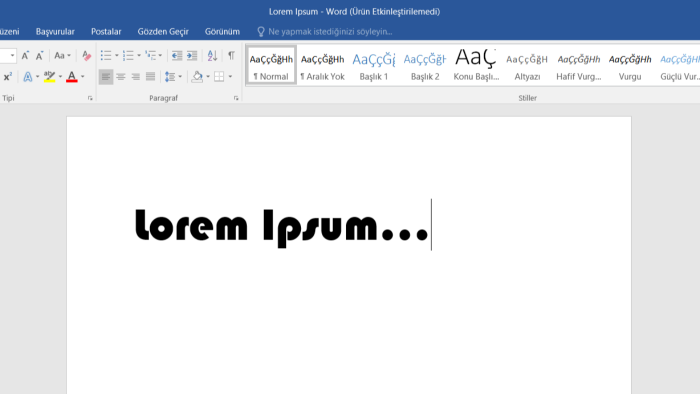Screen dimensions: 700x394
Task: Open shading color dropdown arrow
Action: pyautogui.click(x=208, y=77)
